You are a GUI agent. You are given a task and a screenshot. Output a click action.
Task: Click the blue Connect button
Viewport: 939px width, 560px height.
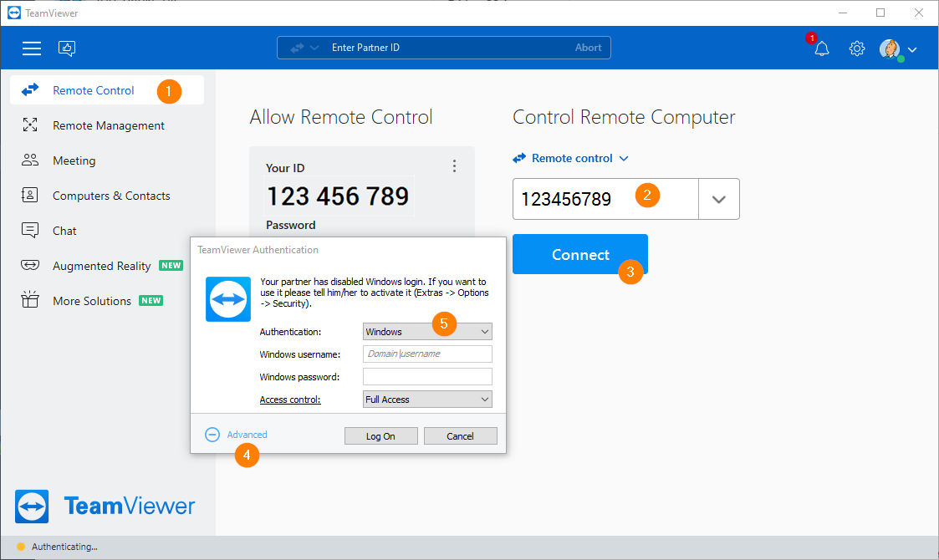[579, 255]
